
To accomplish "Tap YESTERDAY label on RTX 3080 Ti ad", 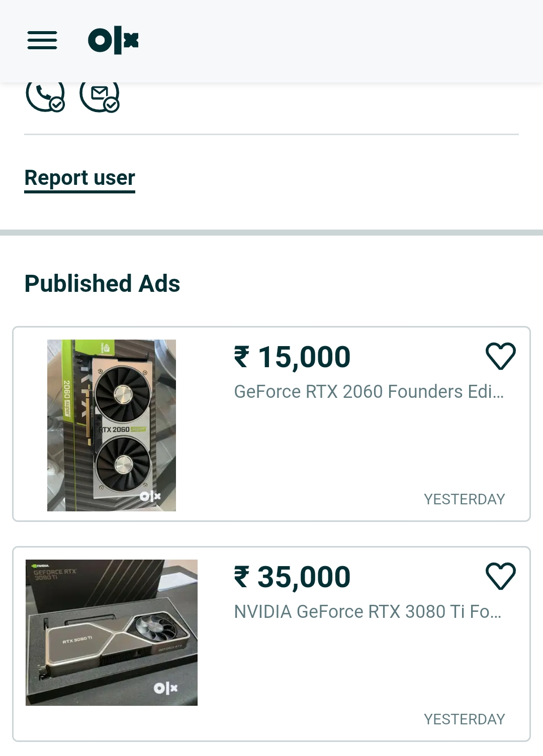I will tap(464, 719).
